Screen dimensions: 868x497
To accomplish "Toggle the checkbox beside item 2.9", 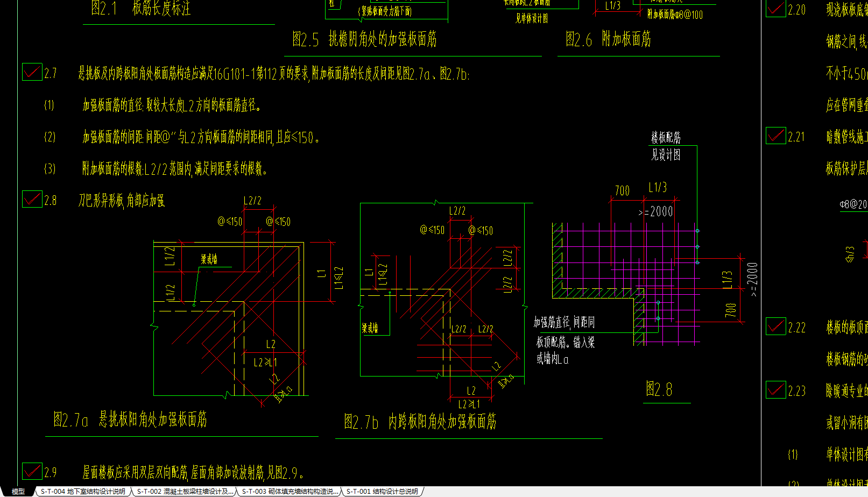I will (32, 471).
